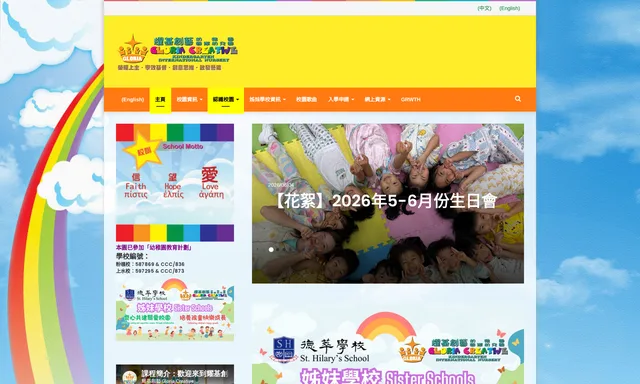Screen dimensions: 640x384
Task: Click (English) in the orange navigation bar
Action: click(133, 99)
